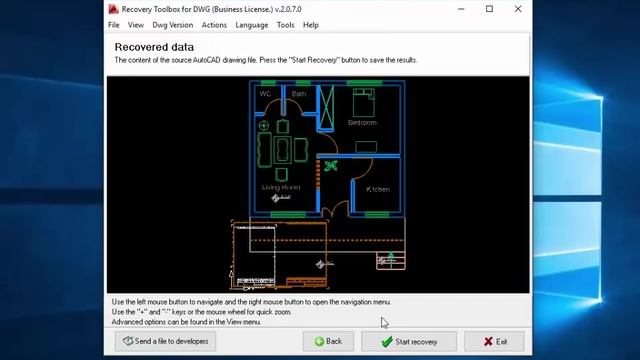Click the Send a file to developers button
This screenshot has height=360, width=640.
(165, 341)
